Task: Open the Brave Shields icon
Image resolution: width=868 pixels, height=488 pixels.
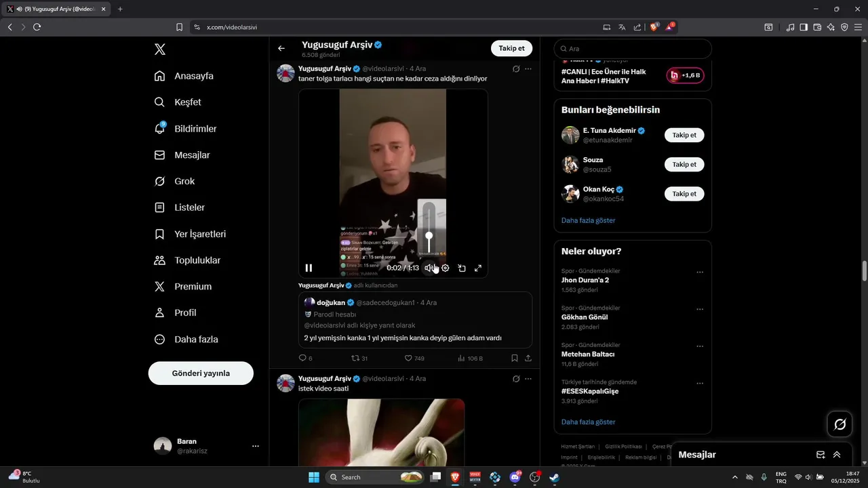Action: (x=654, y=27)
